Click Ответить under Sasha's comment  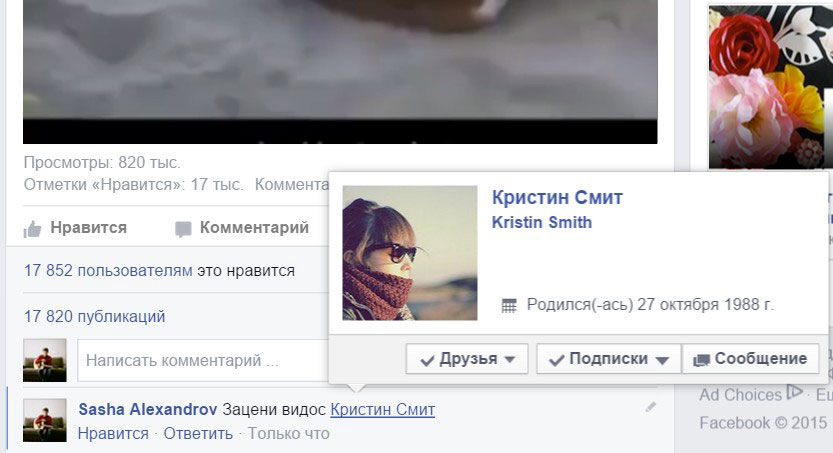198,433
